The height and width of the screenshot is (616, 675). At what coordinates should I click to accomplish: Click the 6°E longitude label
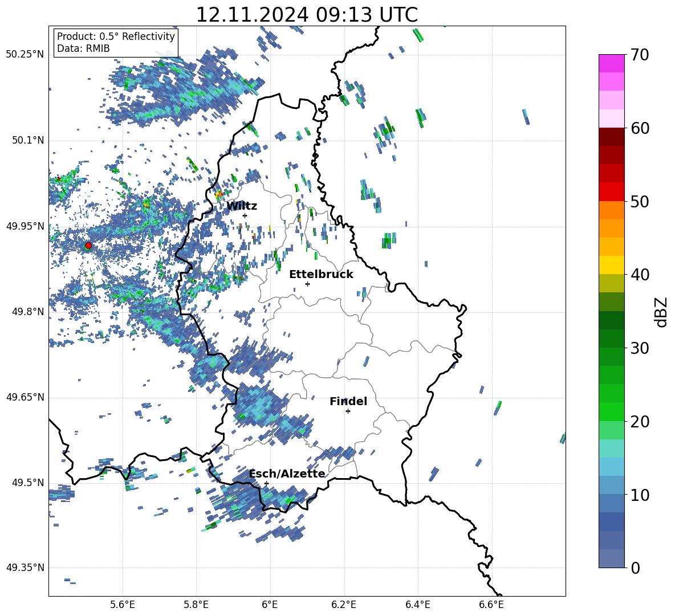(x=270, y=605)
